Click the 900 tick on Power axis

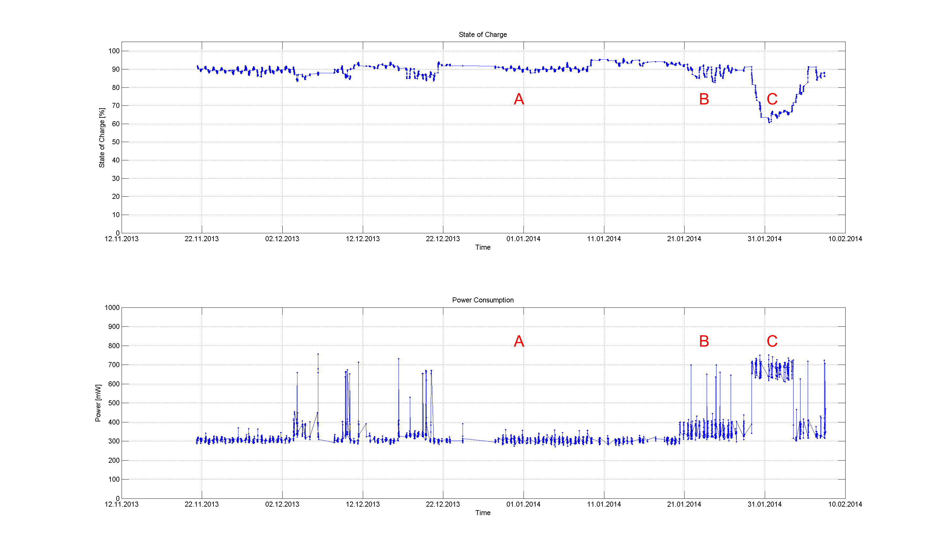pyautogui.click(x=114, y=327)
